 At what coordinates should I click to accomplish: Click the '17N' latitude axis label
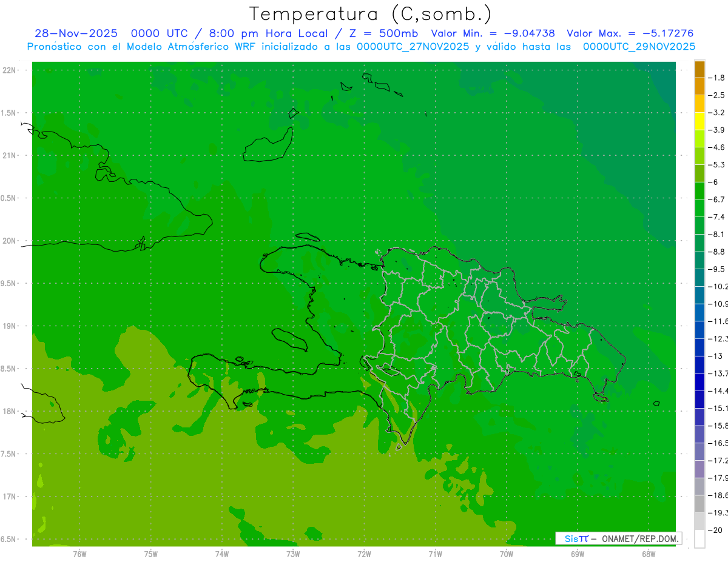coord(10,497)
